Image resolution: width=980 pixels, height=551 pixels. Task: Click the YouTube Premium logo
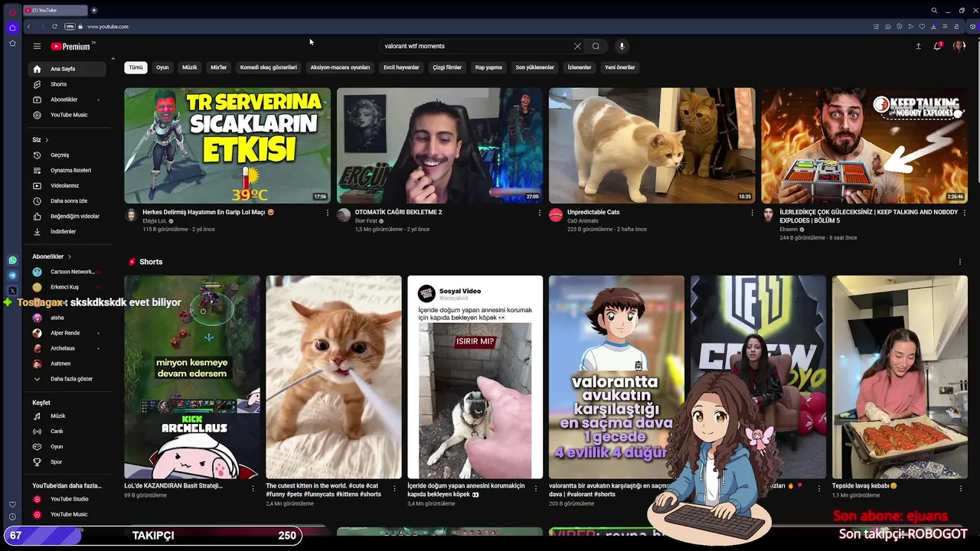click(71, 46)
